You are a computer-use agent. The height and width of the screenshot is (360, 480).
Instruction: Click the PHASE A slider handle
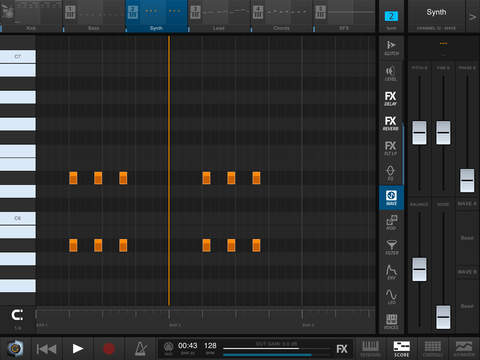point(467,180)
